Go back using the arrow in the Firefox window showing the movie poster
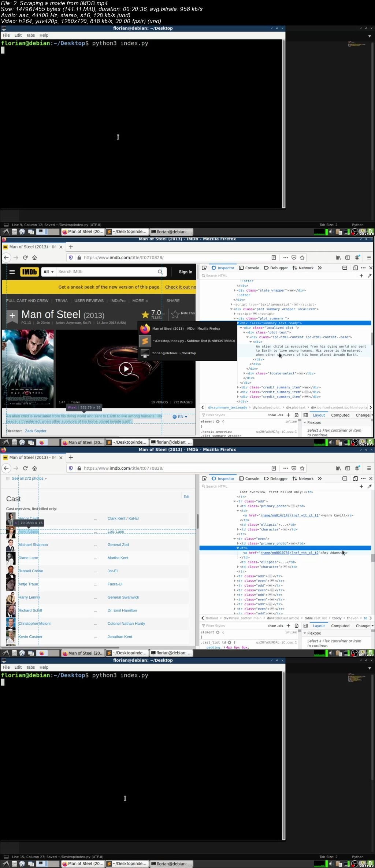The height and width of the screenshot is (868, 375). tap(6, 258)
